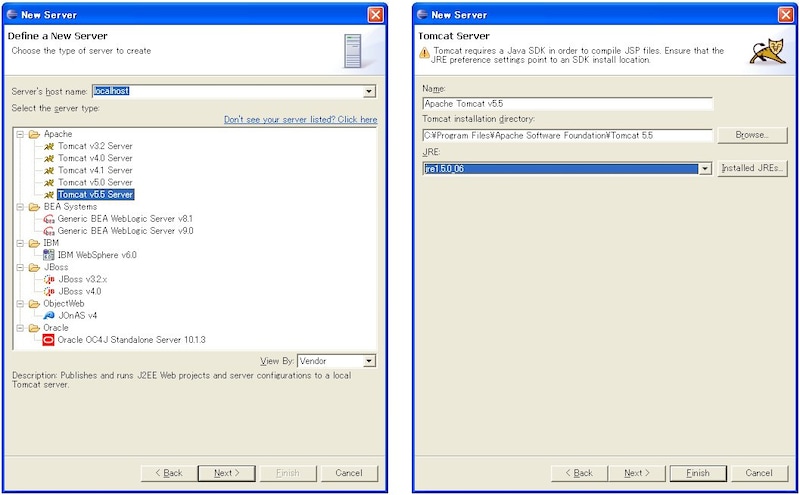Click the Browse button for installation directory

pos(752,135)
